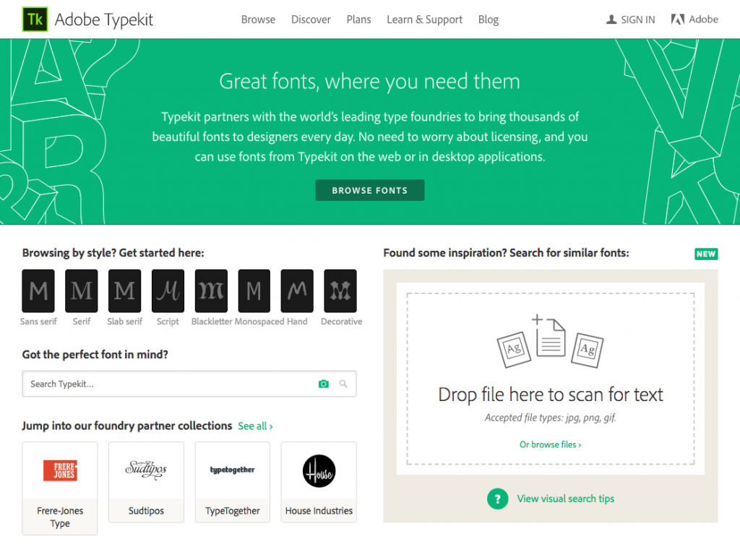Open visual search tips via question mark icon
This screenshot has width=740, height=560.
tap(497, 499)
